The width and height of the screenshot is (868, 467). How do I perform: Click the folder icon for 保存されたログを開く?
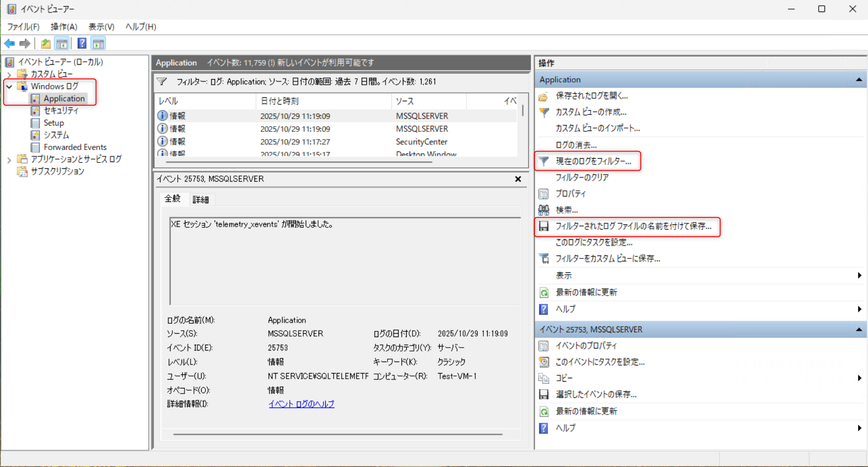(x=544, y=96)
